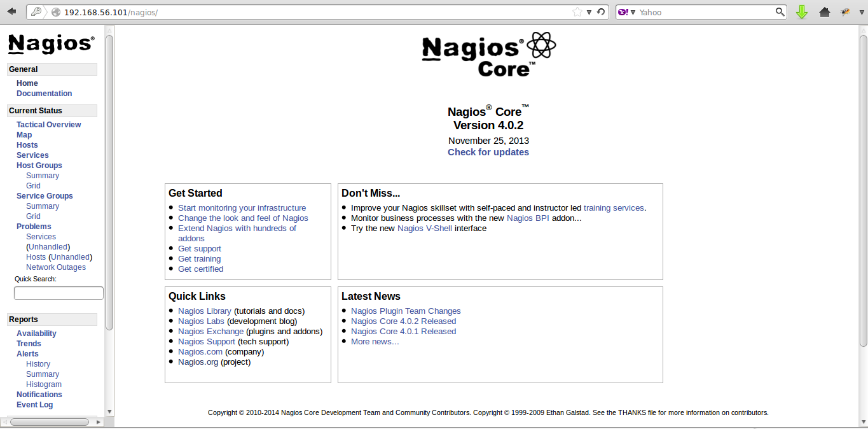Go back using the browser back arrow

click(11, 11)
